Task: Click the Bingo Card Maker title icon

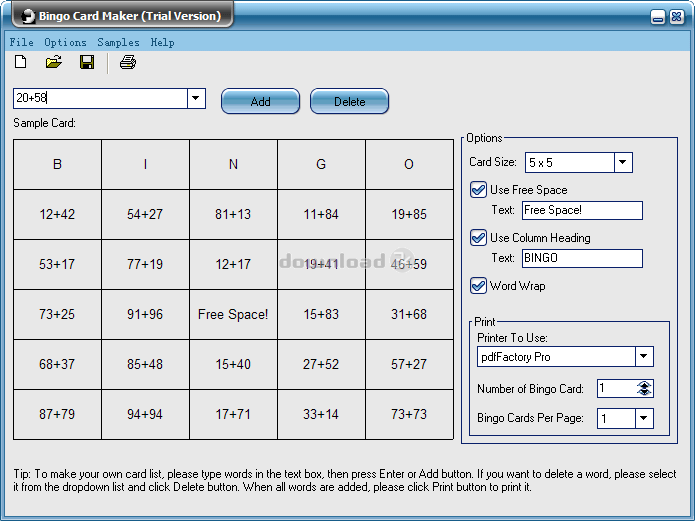Action: (x=25, y=16)
